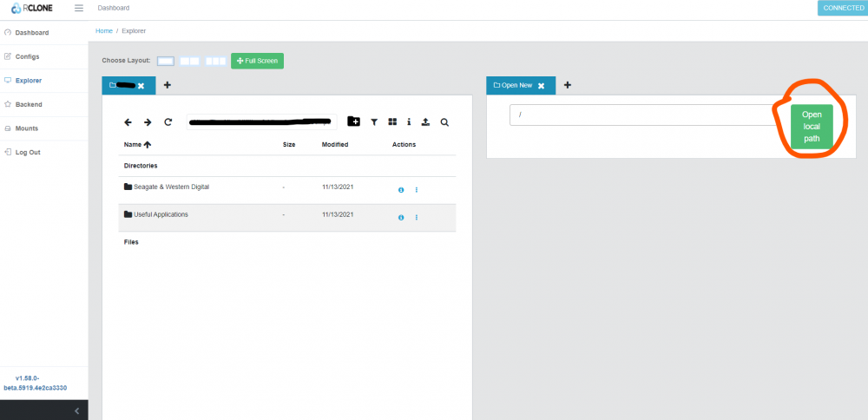Show info for Useful Applications

pos(401,218)
